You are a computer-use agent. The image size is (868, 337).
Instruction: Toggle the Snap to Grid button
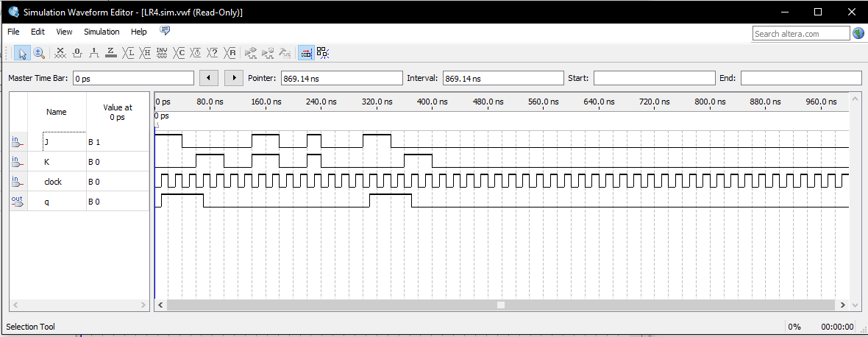(x=305, y=53)
